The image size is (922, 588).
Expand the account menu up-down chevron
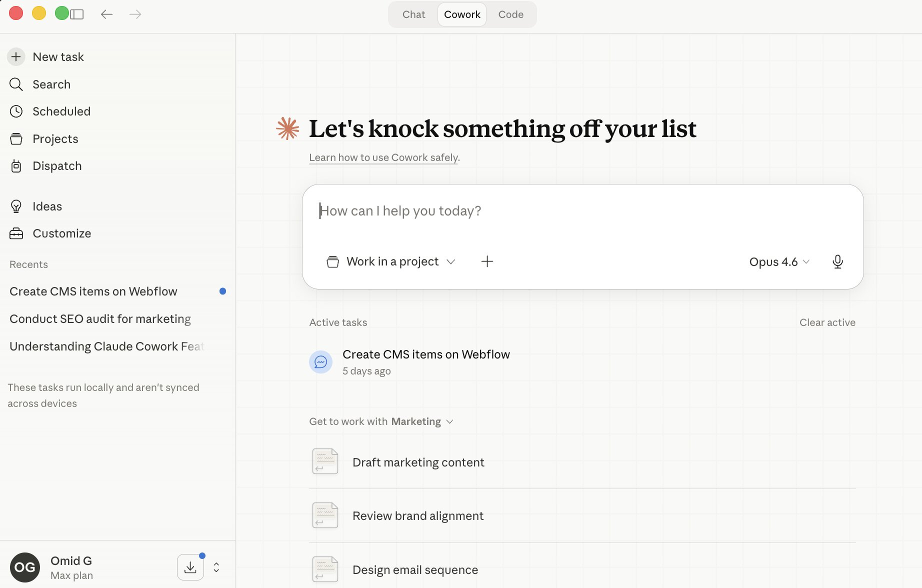coord(216,567)
